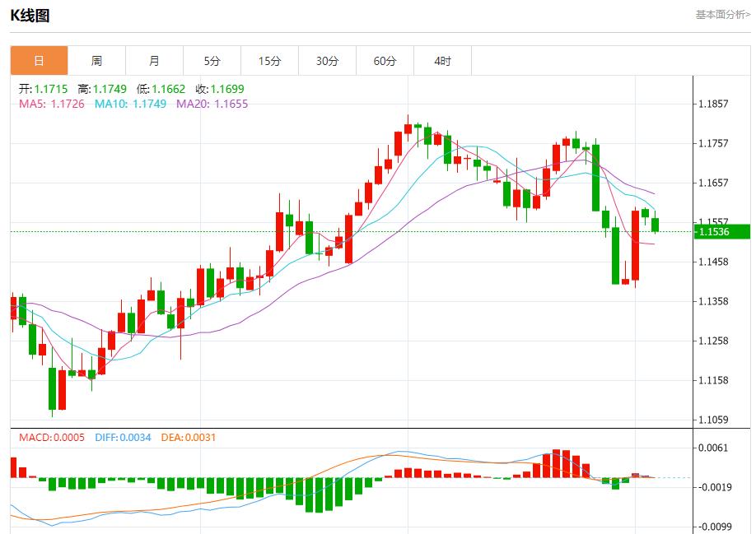Select the 4时 timeframe
The image size is (756, 534).
(x=442, y=59)
